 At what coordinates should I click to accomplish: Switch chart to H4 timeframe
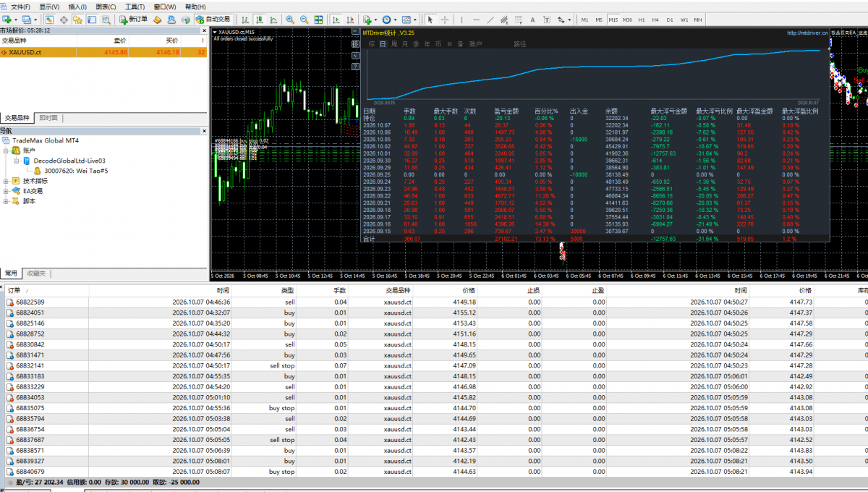point(655,20)
